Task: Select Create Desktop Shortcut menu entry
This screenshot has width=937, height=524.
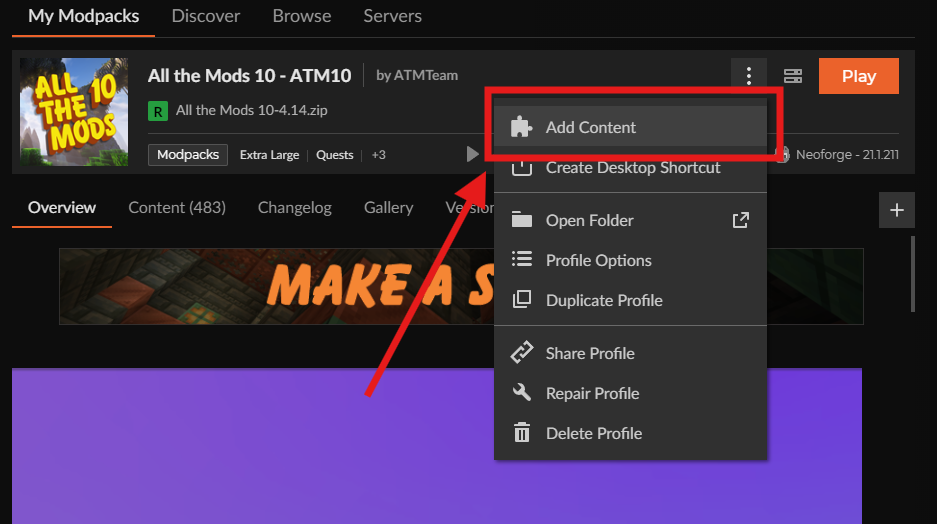Action: point(630,168)
